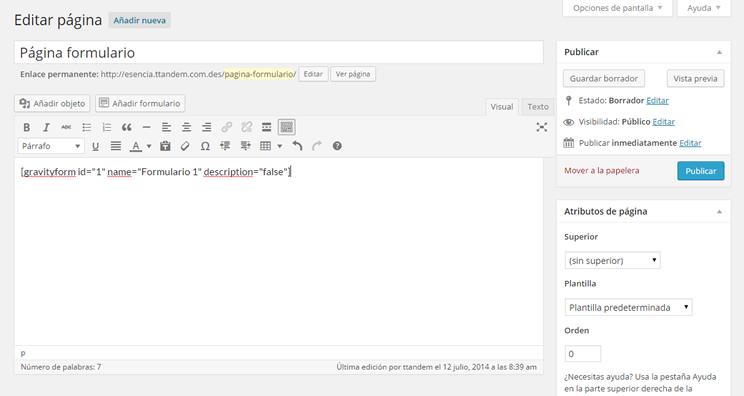
Task: Switch to the Visual editor tab
Action: (x=502, y=107)
